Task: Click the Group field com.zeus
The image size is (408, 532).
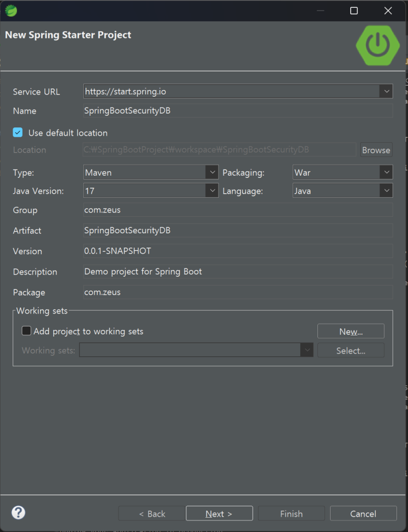Action: point(238,210)
